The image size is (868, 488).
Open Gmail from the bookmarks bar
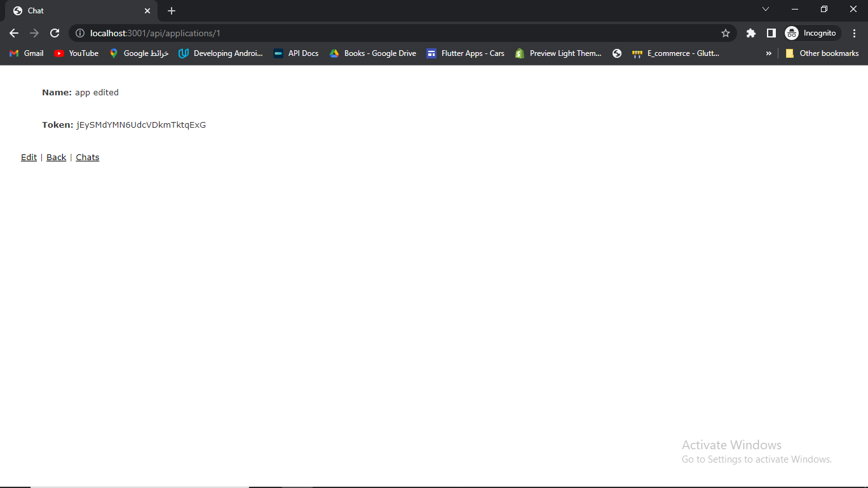pyautogui.click(x=25, y=53)
